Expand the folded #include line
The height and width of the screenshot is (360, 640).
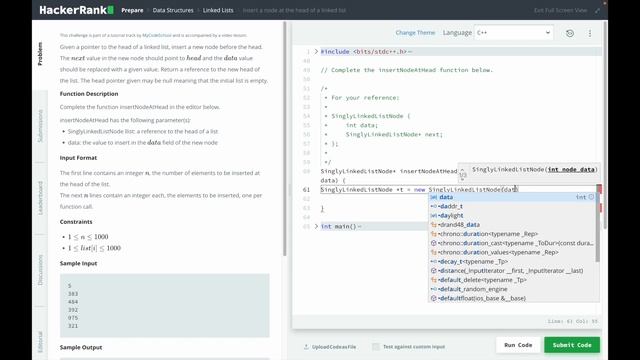point(316,52)
